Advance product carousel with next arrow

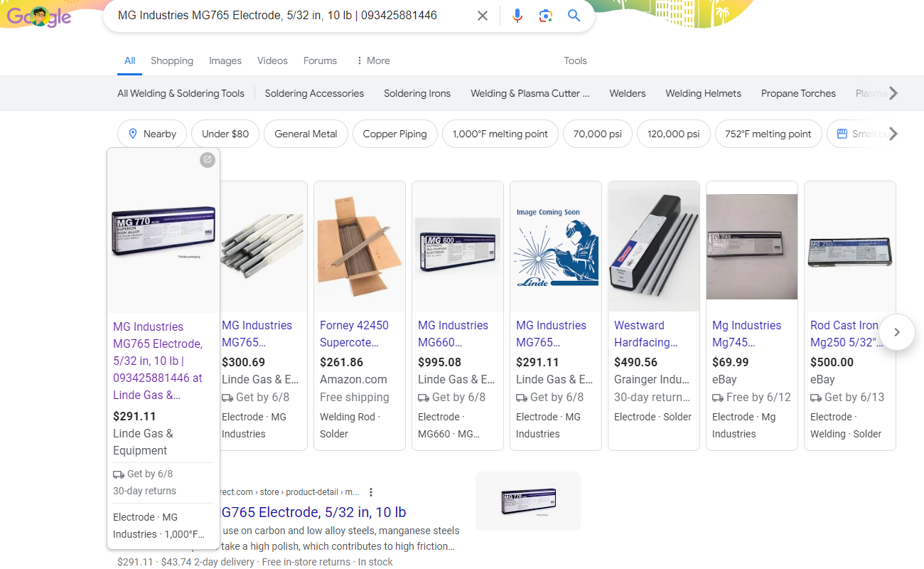click(897, 332)
